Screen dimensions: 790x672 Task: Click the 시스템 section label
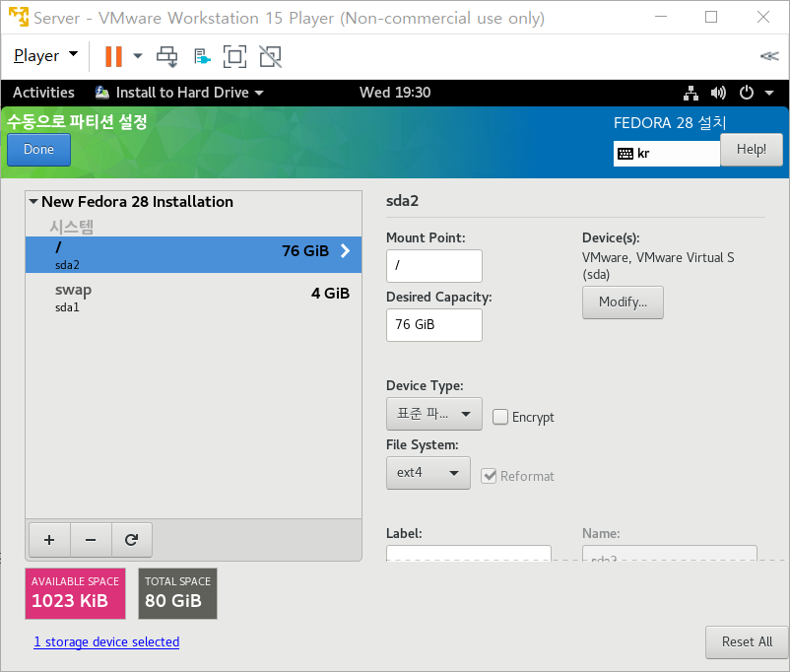[72, 227]
